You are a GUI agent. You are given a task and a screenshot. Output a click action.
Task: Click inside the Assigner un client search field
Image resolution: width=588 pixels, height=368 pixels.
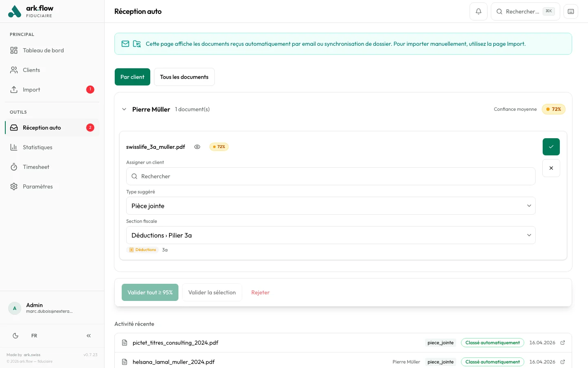[331, 176]
